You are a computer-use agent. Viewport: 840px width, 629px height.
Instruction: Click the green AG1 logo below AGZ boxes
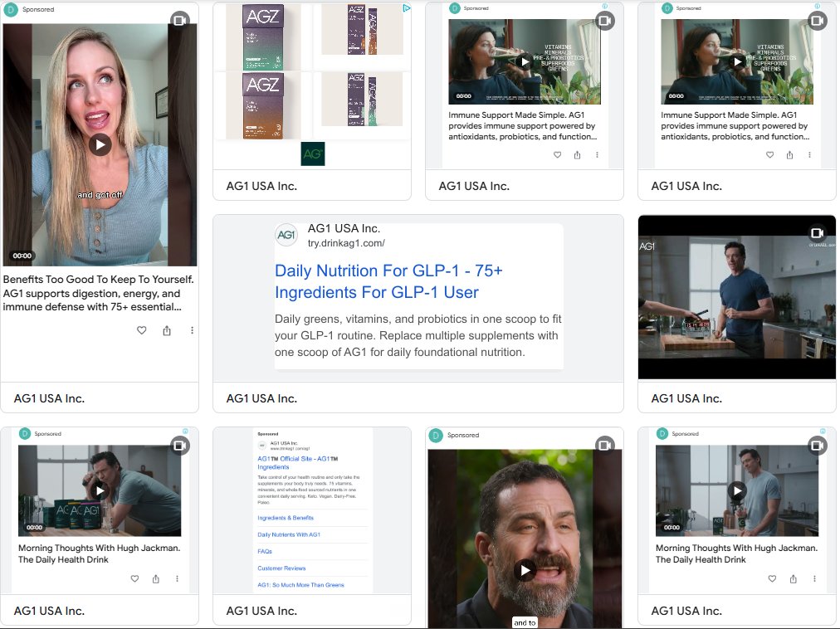click(313, 154)
